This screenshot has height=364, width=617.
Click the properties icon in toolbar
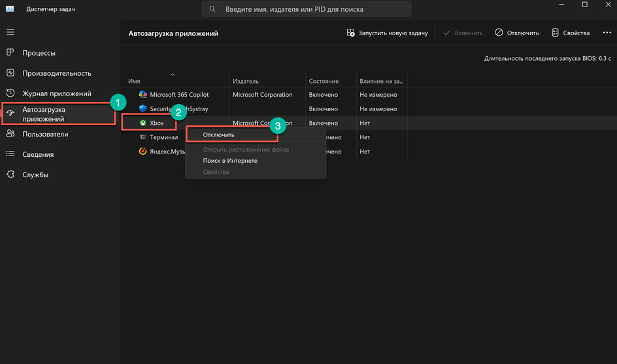[x=555, y=33]
